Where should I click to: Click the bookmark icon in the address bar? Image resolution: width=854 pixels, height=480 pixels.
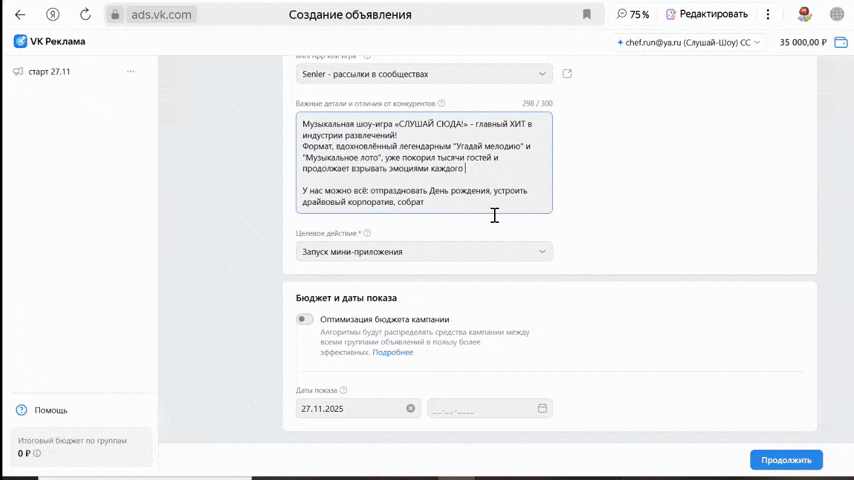pos(587,14)
